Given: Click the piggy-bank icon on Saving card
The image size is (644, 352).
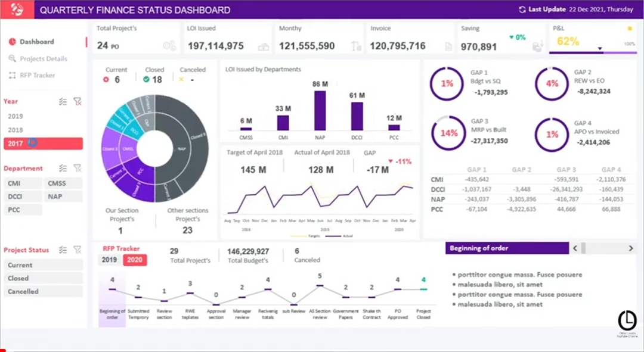Looking at the screenshot, I should (537, 47).
